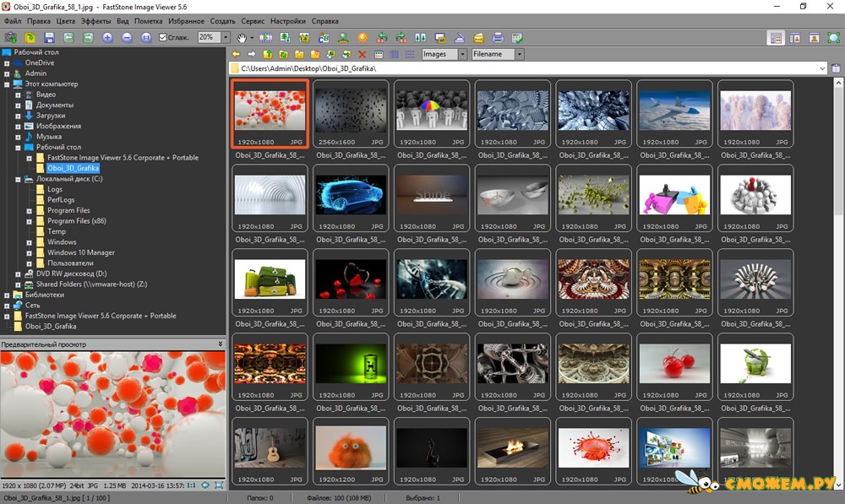Image resolution: width=845 pixels, height=504 pixels.
Task: Go up one folder level icon
Action: click(267, 54)
